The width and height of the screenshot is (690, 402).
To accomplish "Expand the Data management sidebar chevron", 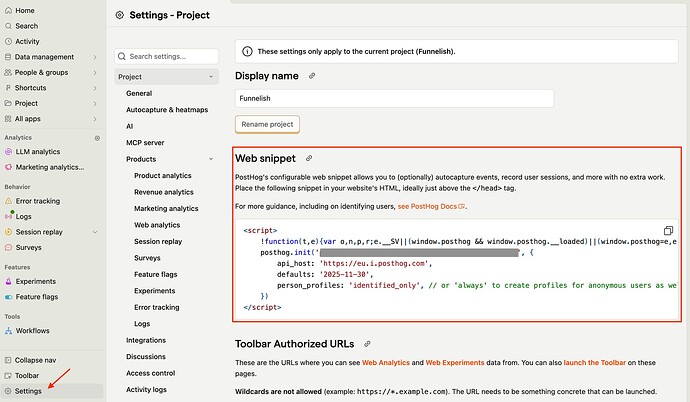I will (94, 57).
